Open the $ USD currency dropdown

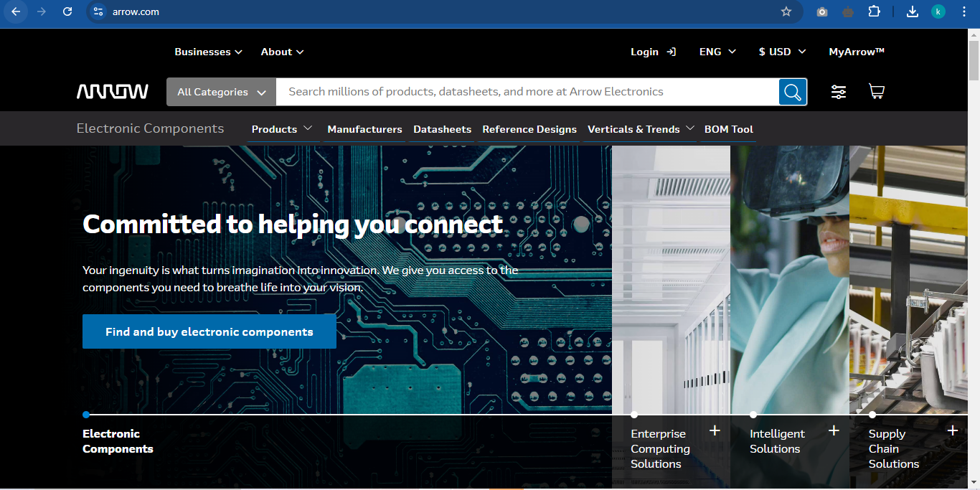(782, 52)
